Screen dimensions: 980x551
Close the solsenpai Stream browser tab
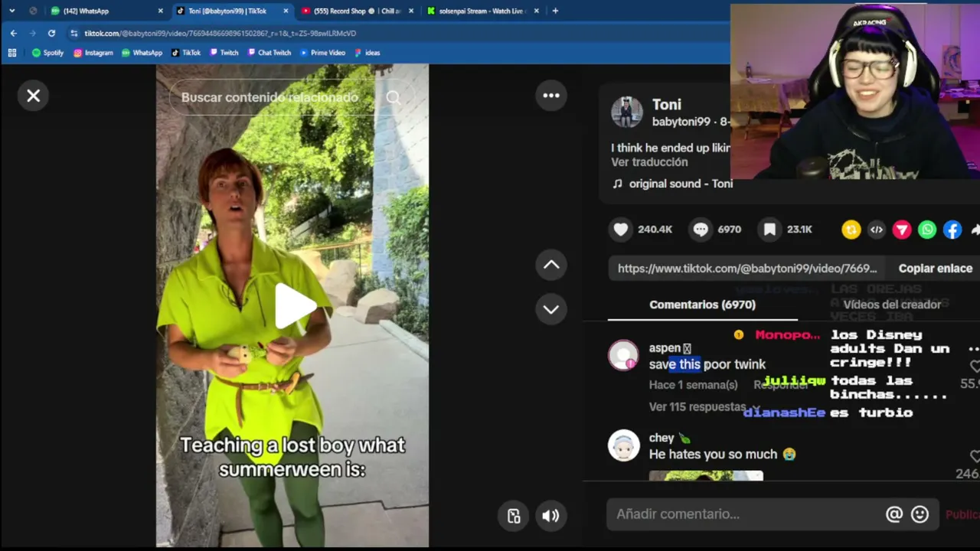click(x=536, y=11)
